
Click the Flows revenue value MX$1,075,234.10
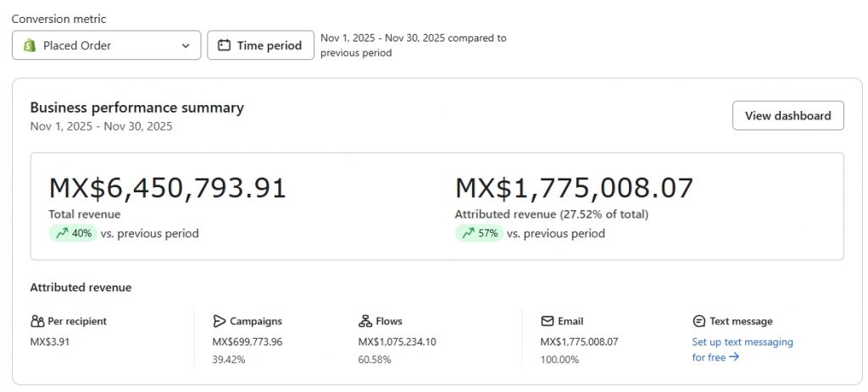pyautogui.click(x=397, y=342)
